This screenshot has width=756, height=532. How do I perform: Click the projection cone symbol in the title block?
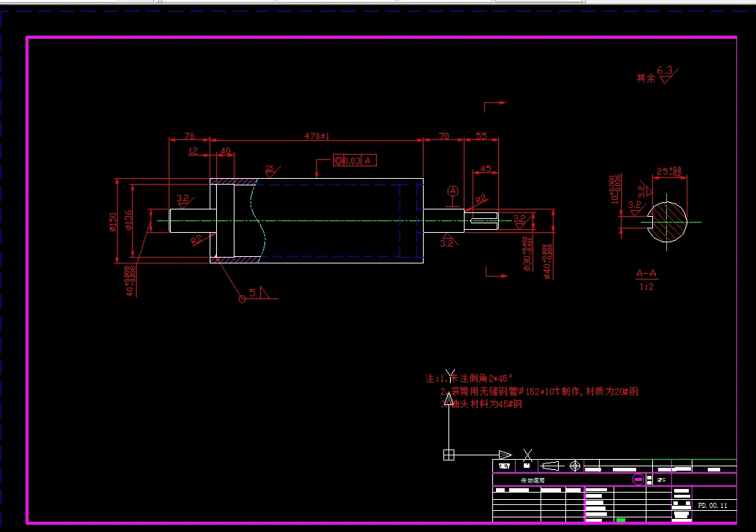(x=550, y=466)
